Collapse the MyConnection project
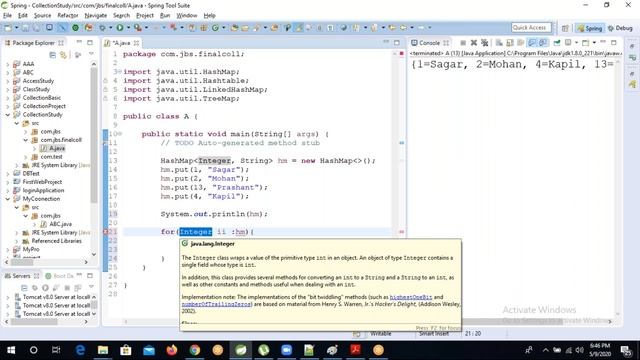 7,199
